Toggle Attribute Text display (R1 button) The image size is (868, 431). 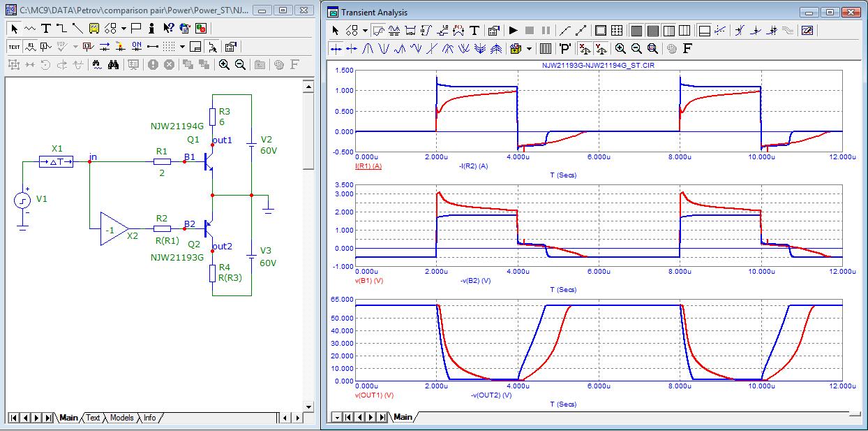click(31, 46)
